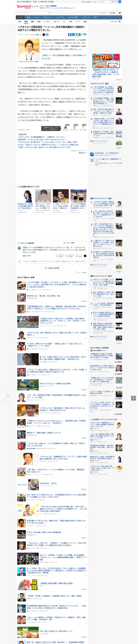Click the 記事に関する報告 report flag
This screenshot has width=138, height=644.
tap(24, 130)
